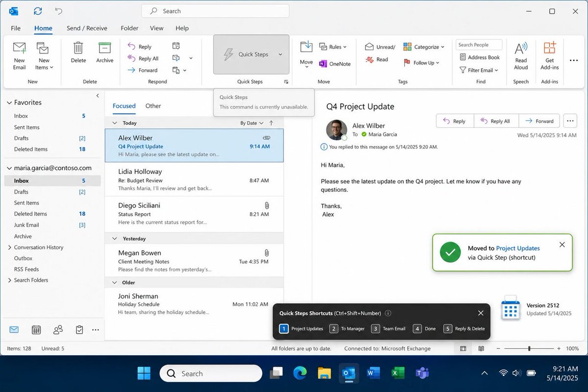Open the Follow Up flag dropdown
The width and height of the screenshot is (588, 392).
(421, 63)
